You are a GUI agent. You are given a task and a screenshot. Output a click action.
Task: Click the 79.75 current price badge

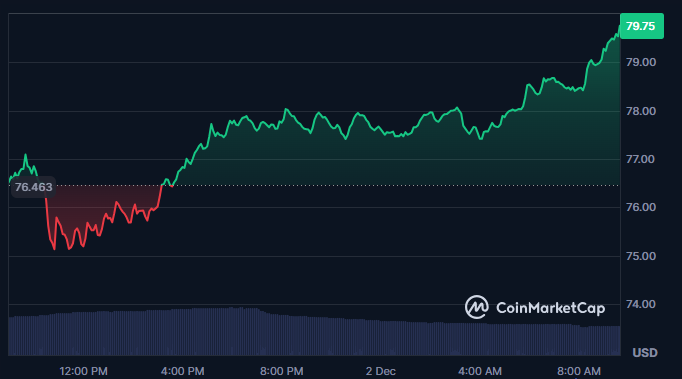click(642, 26)
